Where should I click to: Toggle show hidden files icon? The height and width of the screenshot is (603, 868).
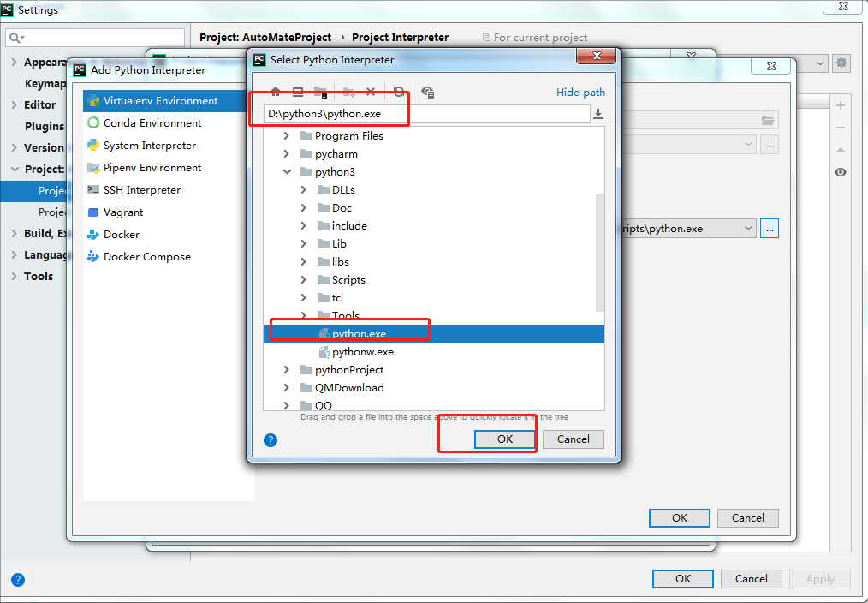(427, 92)
